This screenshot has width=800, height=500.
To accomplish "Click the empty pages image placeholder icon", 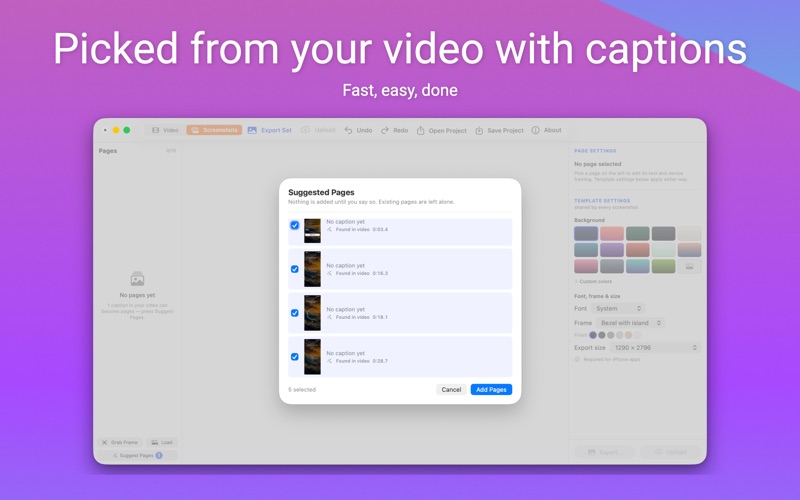I will pos(137,279).
